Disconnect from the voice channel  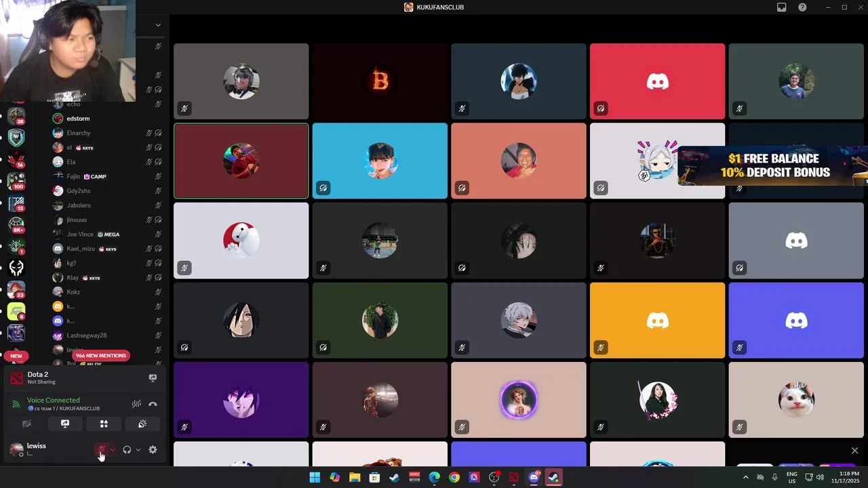153,405
